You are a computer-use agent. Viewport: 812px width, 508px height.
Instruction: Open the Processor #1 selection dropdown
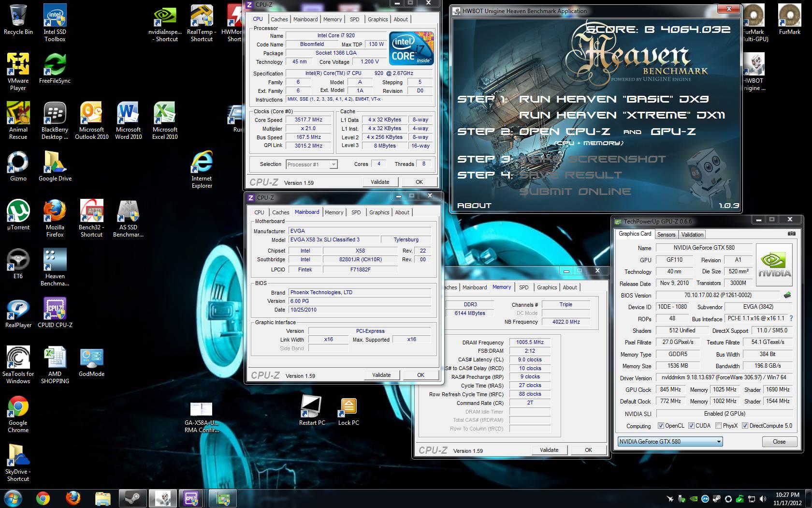311,164
